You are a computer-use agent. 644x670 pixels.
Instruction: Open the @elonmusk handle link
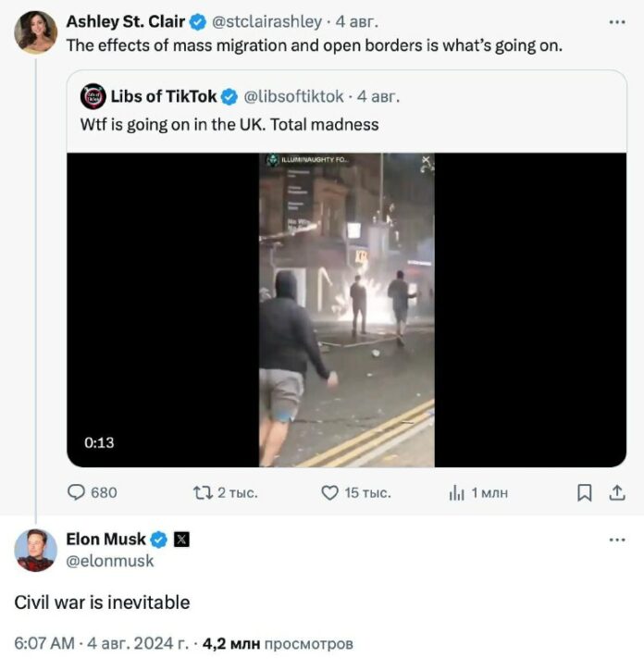click(110, 561)
